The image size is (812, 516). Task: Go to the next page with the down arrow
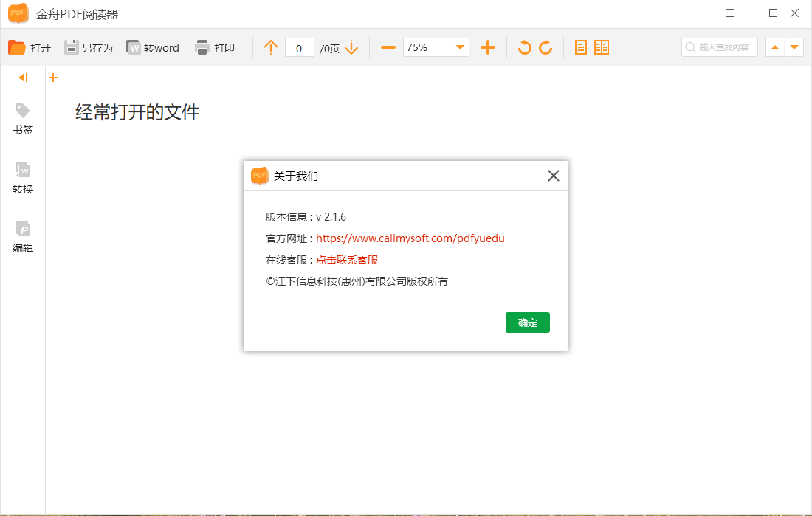coord(351,48)
